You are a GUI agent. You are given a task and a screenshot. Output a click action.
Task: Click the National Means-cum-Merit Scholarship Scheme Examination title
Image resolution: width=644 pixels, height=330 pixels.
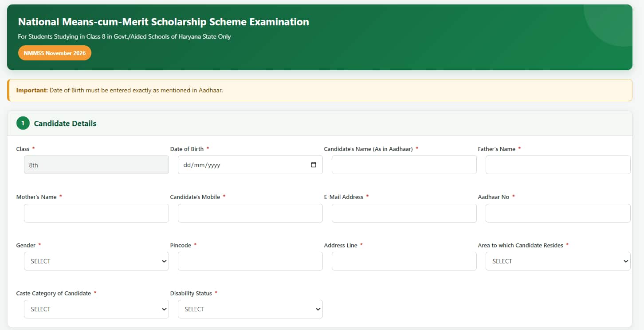click(164, 22)
